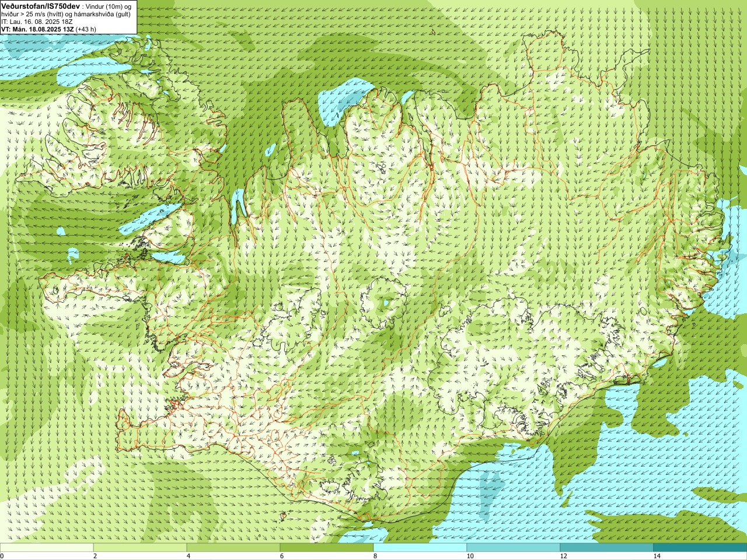Click the legend label '14'
Viewport: 747px width, 560px height.
[657, 556]
